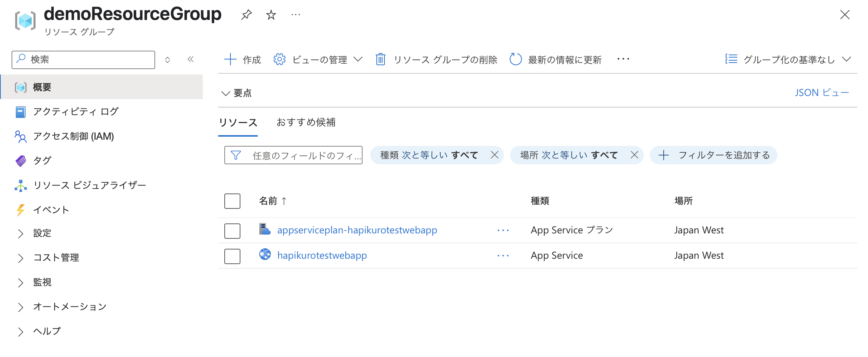
Task: Click the funnel icon in filter box
Action: [236, 155]
